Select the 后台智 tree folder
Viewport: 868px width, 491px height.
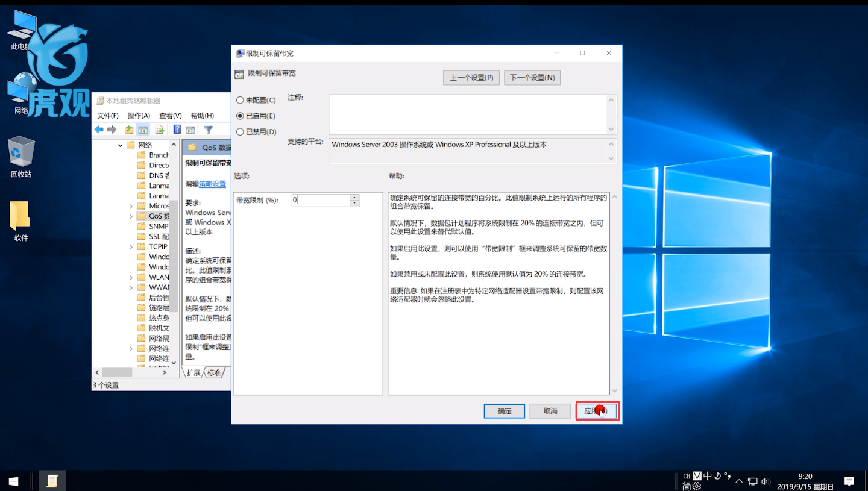pyautogui.click(x=153, y=298)
